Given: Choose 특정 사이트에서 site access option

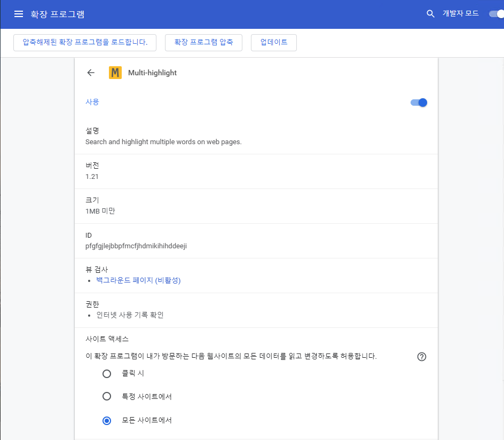Looking at the screenshot, I should coord(106,397).
